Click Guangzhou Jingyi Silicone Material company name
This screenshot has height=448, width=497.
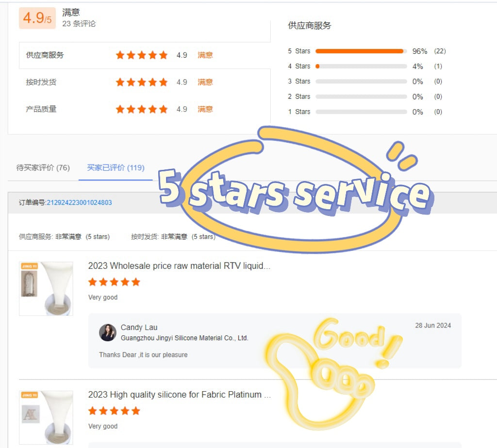184,338
